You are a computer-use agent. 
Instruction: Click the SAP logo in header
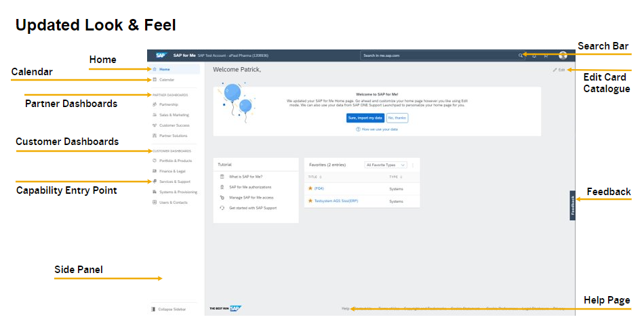[x=161, y=56]
